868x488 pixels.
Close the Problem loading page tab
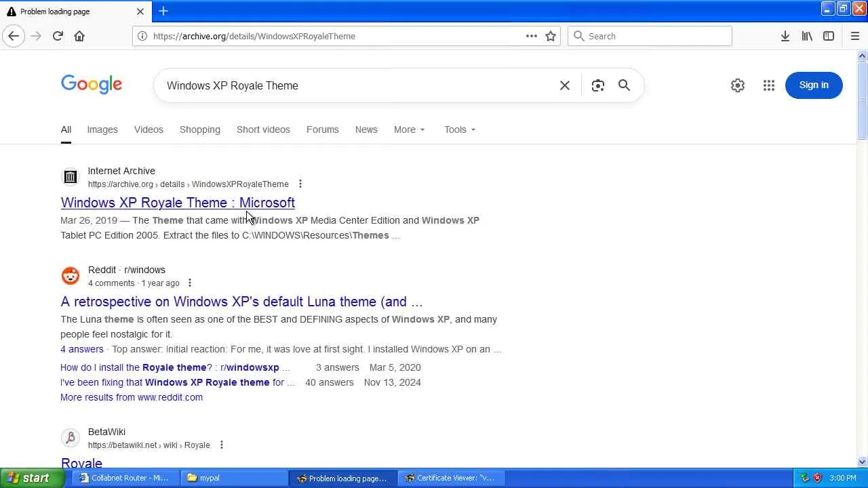pos(140,12)
